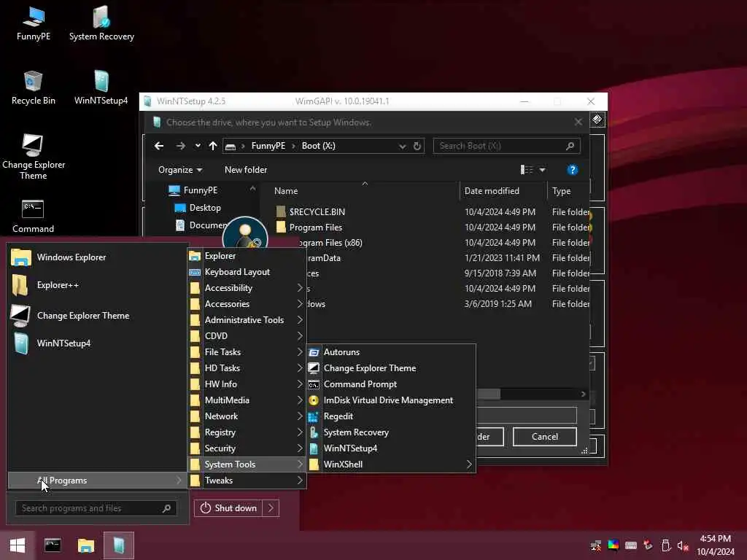
Task: Open recent locations dropdown
Action: click(198, 146)
